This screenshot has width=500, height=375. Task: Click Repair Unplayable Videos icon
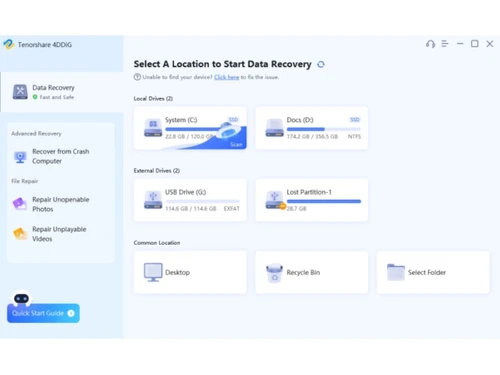tap(20, 234)
